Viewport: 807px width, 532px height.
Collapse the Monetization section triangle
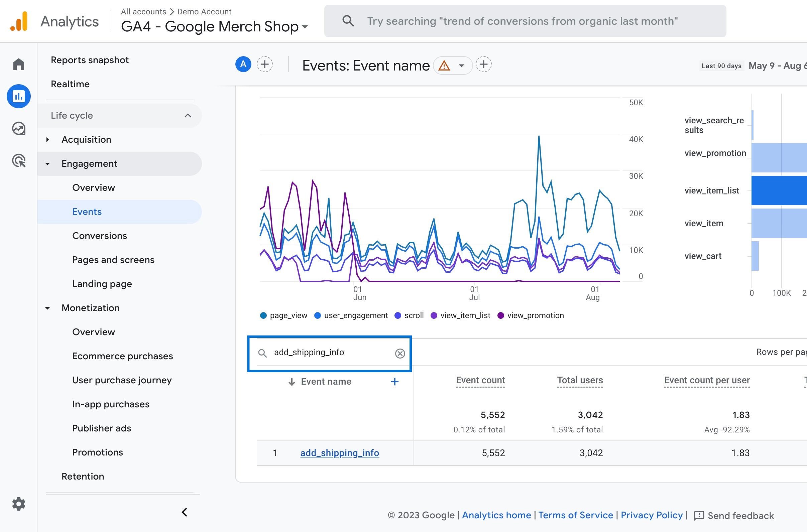coord(47,308)
